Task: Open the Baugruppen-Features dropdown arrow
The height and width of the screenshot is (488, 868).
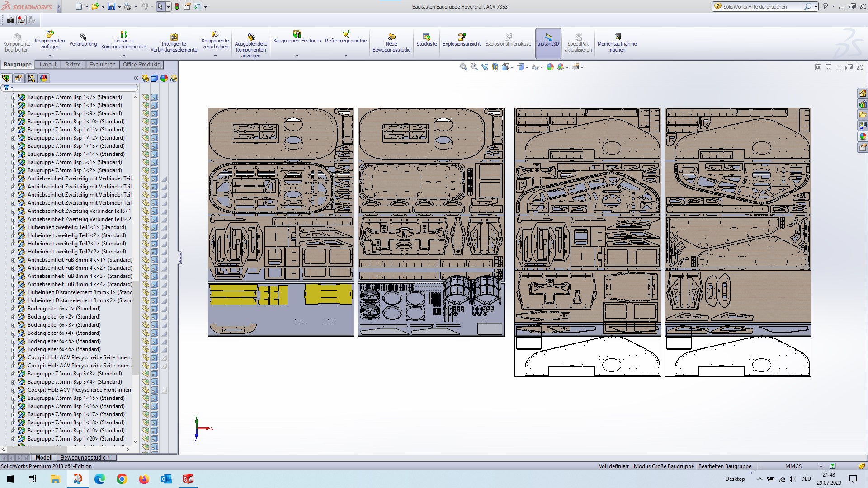Action: [297, 56]
